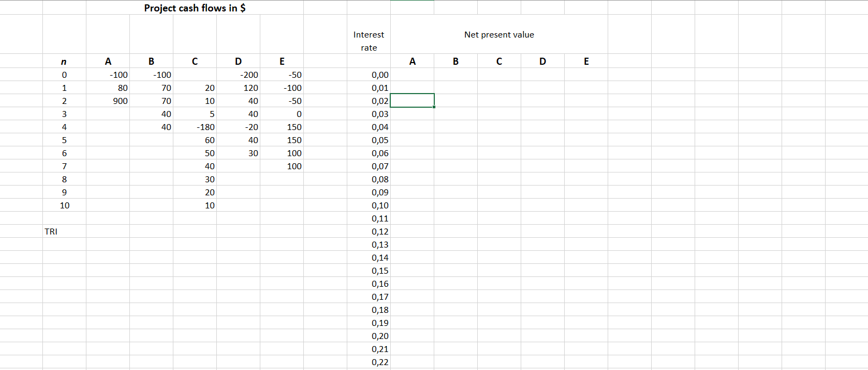Select project C header in cash flows table
Screen dimensions: 868x370
[195, 61]
